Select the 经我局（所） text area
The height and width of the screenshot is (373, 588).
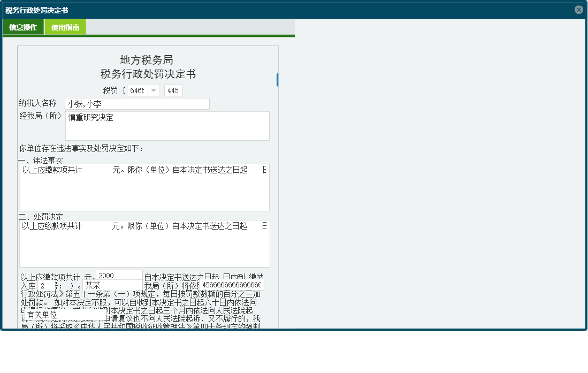pos(166,125)
